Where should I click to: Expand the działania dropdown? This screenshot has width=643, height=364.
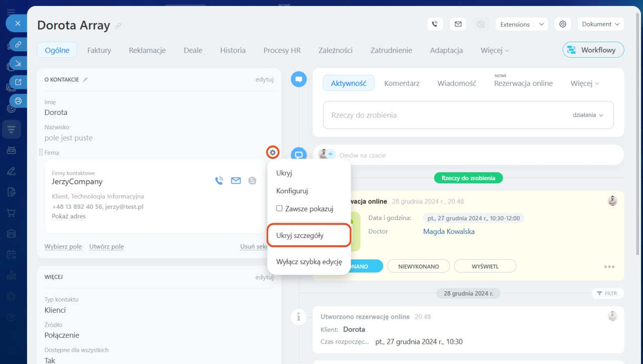click(588, 115)
